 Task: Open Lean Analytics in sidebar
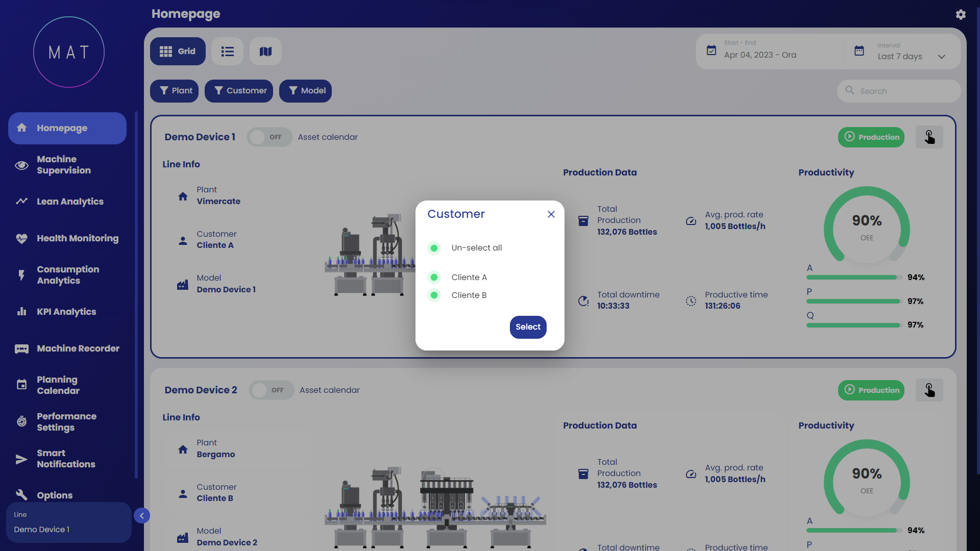tap(70, 202)
